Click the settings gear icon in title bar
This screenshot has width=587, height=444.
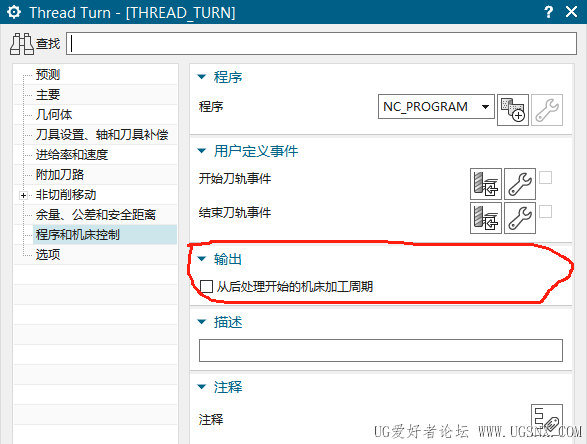pos(14,12)
